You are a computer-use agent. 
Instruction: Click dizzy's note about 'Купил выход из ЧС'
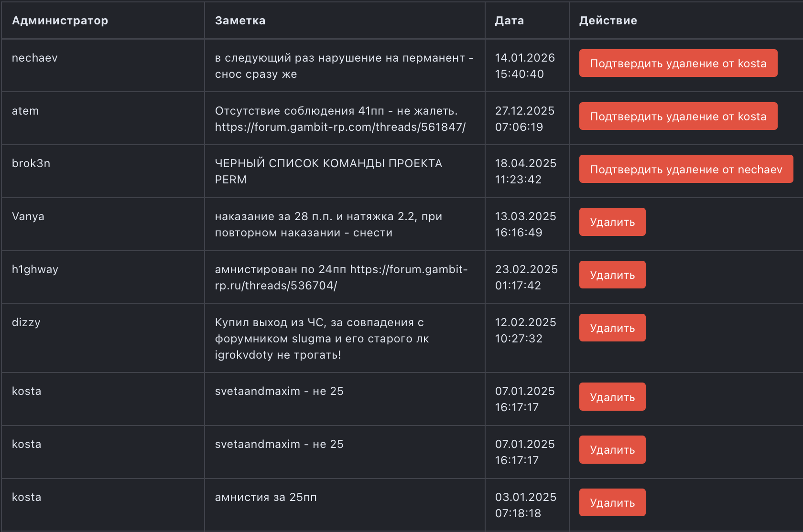click(x=321, y=339)
